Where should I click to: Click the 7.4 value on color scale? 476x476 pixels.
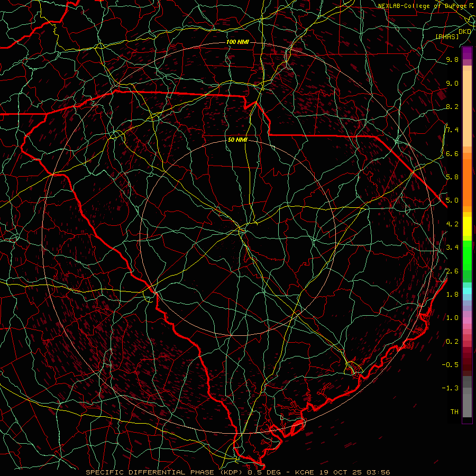coord(452,130)
